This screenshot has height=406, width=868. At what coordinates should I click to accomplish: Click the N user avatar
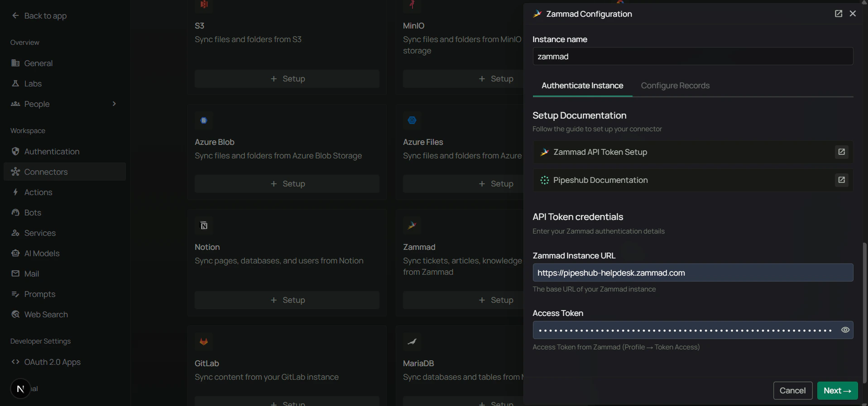coord(20,389)
